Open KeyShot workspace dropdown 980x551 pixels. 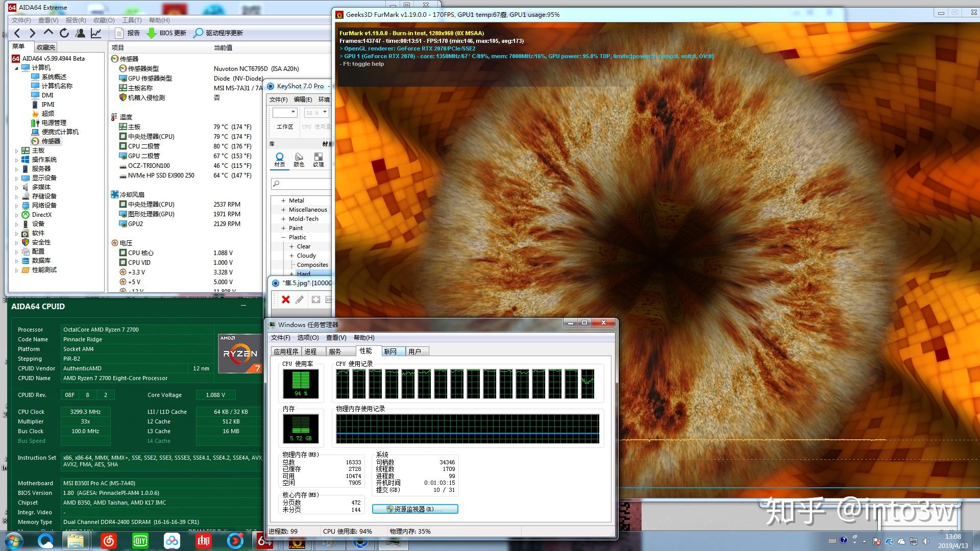click(x=284, y=113)
